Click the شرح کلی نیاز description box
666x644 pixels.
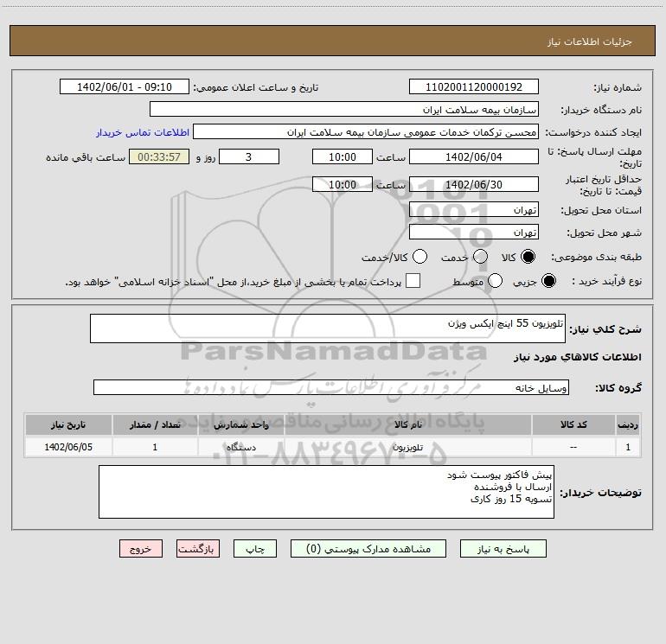(328, 328)
